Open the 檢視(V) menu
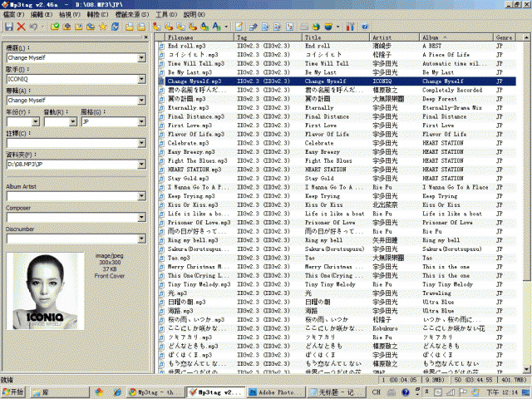This screenshot has width=532, height=399. [70, 15]
